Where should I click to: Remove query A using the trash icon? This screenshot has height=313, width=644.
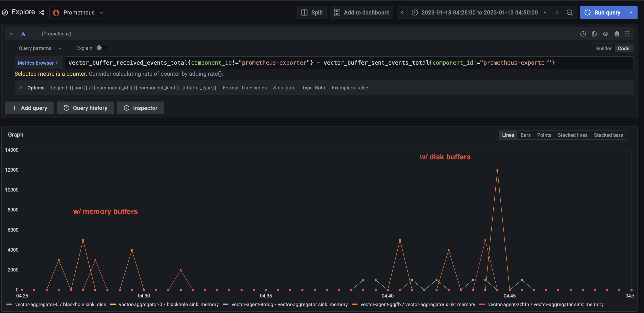pos(617,34)
